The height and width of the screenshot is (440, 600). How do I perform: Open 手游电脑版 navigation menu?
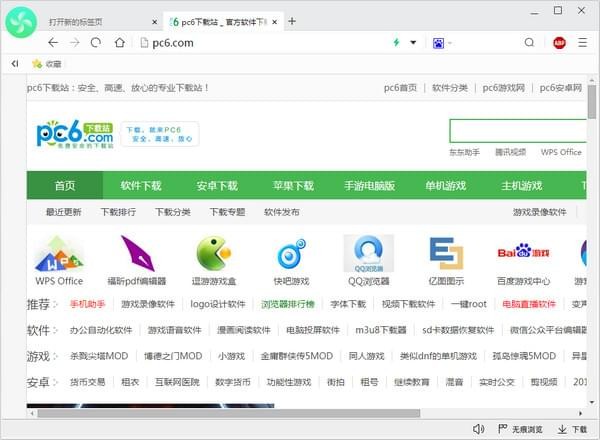[x=370, y=186]
